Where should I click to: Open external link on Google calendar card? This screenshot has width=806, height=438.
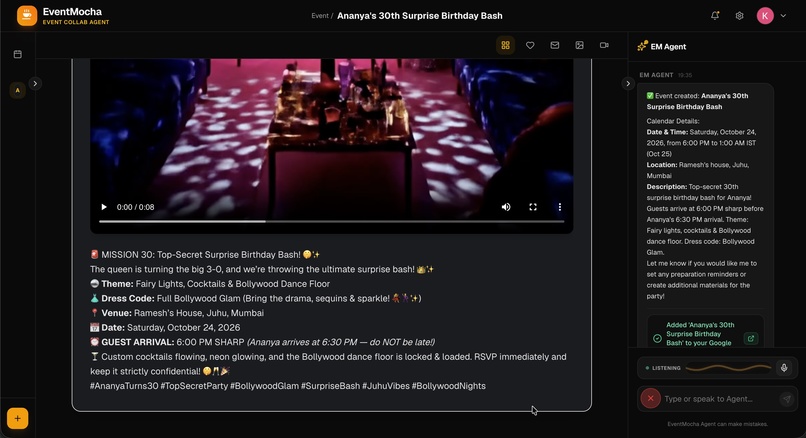tap(750, 338)
